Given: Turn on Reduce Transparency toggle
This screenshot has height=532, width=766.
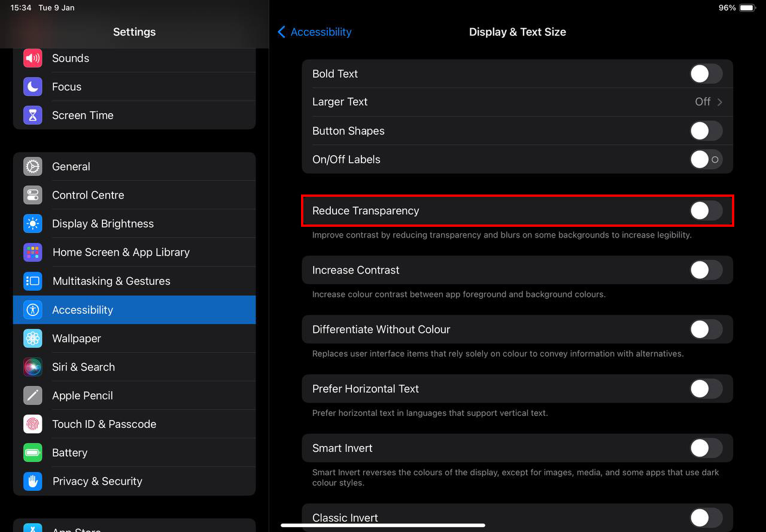Looking at the screenshot, I should [x=706, y=211].
